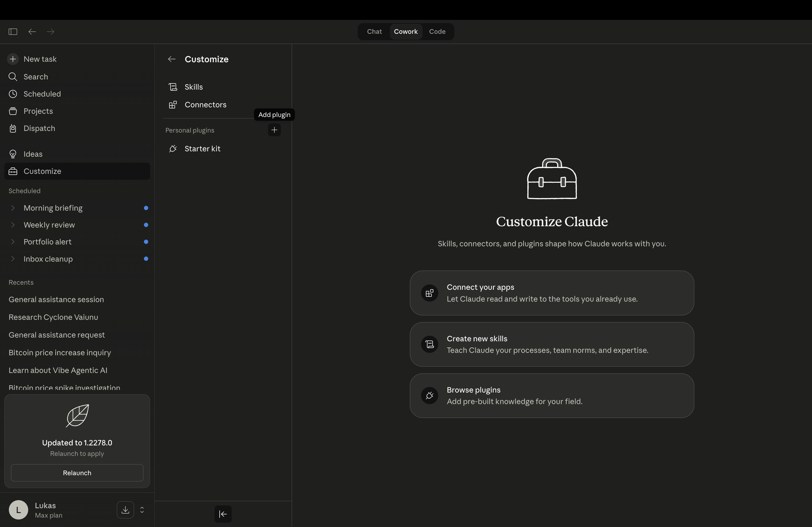
Task: Open the Dispatch section
Action: (39, 128)
